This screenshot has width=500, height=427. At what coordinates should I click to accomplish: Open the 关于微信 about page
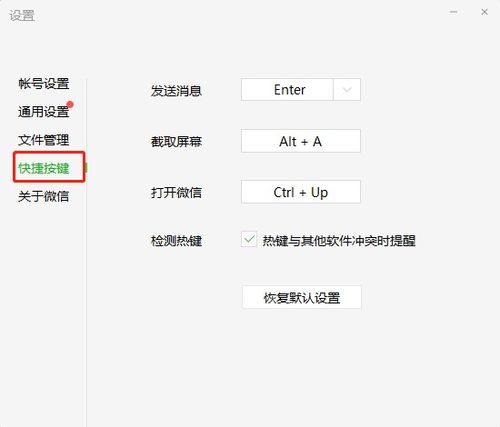(x=44, y=196)
